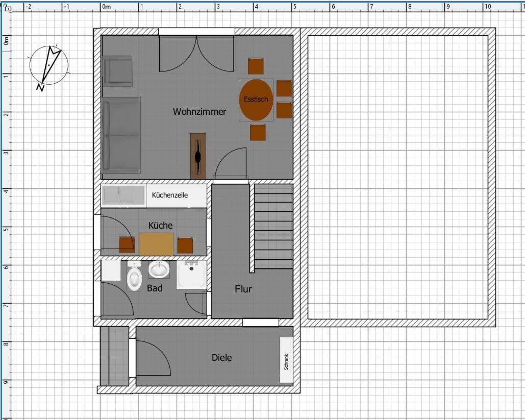525x420 pixels.
Task: Select the shower tray in the Bad
Action: point(191,275)
